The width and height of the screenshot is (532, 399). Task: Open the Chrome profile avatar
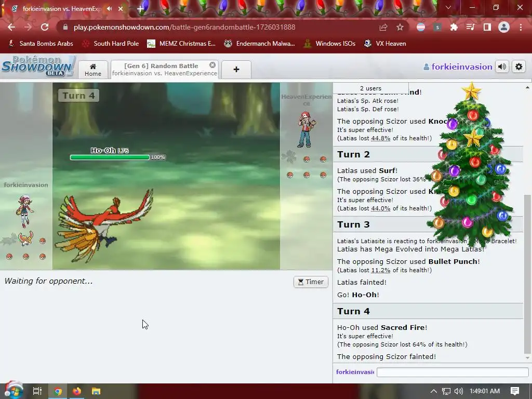(504, 27)
